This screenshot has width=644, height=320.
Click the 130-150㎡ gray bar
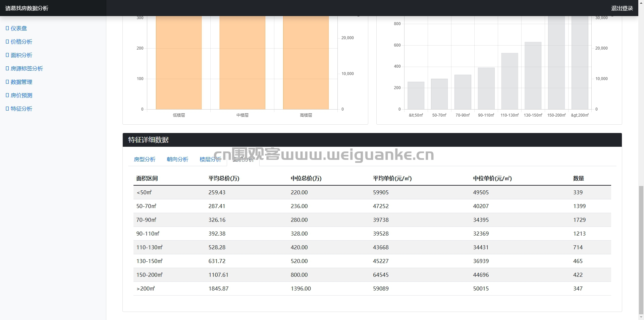pyautogui.click(x=533, y=76)
